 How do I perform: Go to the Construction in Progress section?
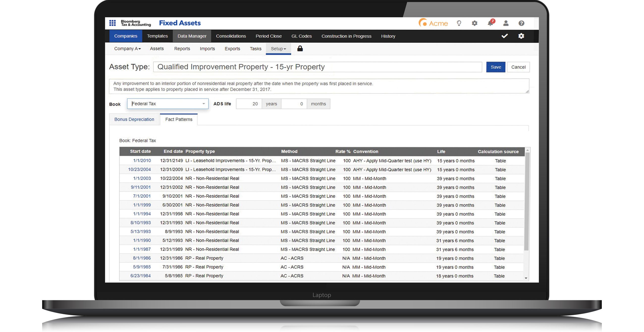point(347,36)
